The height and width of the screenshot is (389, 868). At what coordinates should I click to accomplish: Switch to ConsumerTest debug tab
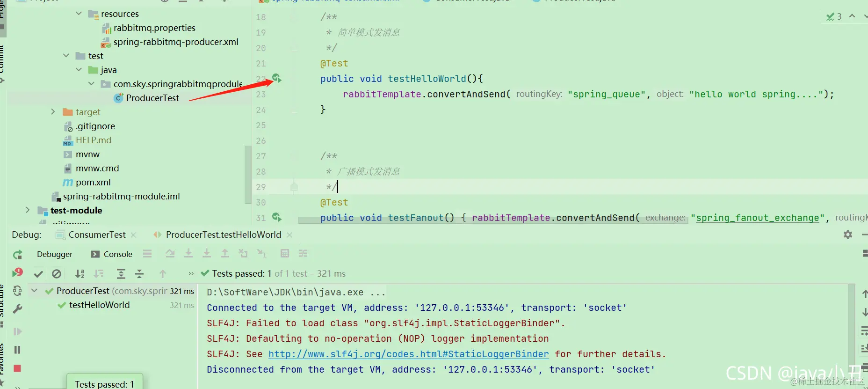(97, 235)
